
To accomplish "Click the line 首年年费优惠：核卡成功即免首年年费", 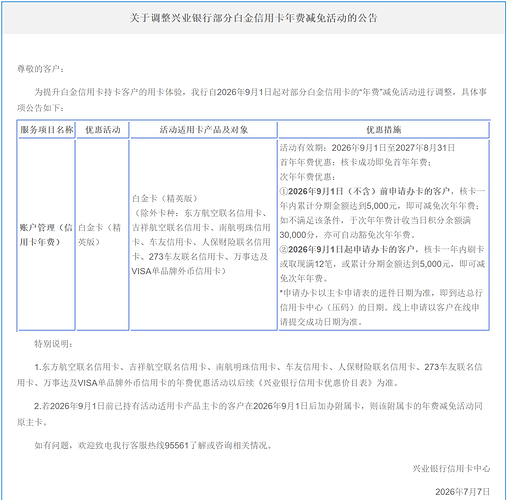I will coord(355,162).
